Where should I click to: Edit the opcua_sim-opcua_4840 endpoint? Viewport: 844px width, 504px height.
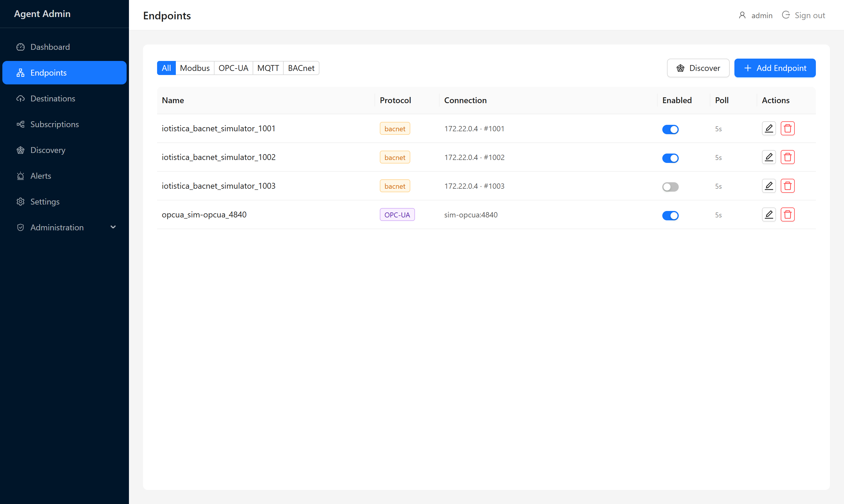[769, 215]
